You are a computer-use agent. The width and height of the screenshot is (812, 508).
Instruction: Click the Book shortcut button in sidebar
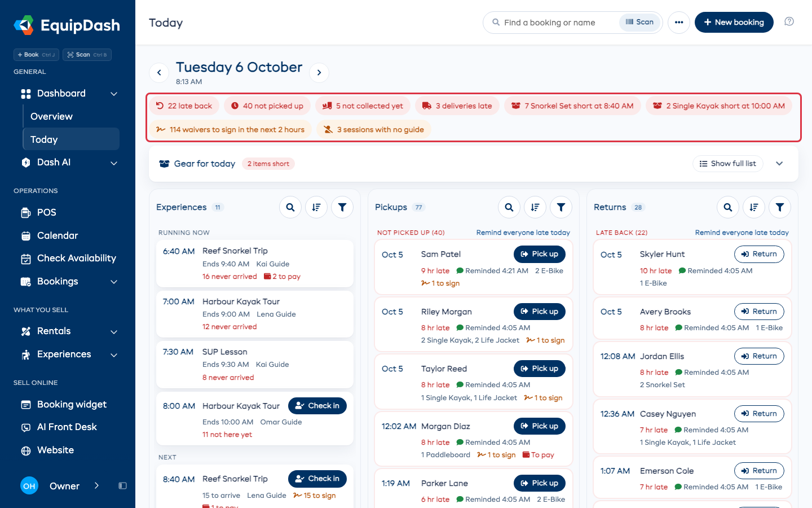(x=36, y=55)
